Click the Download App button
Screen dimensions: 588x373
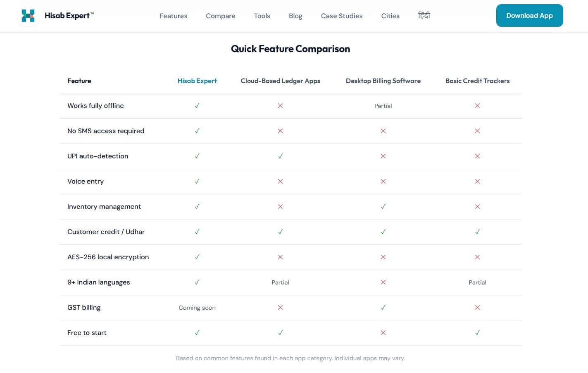click(530, 15)
